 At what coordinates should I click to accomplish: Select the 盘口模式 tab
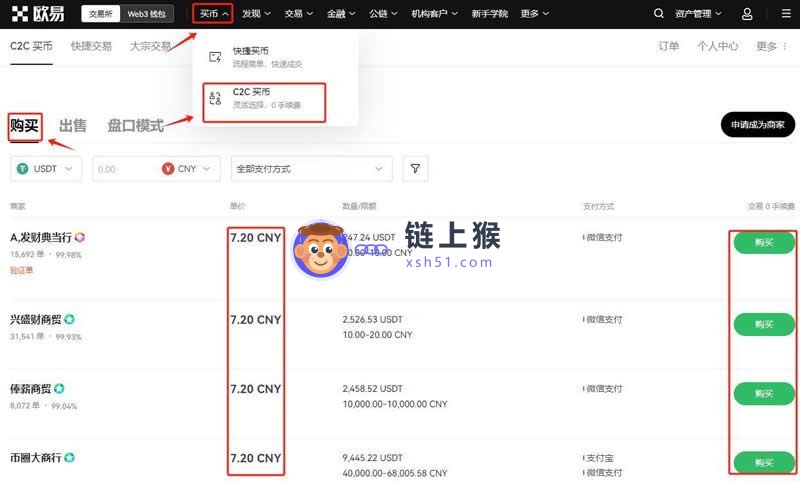tap(136, 126)
